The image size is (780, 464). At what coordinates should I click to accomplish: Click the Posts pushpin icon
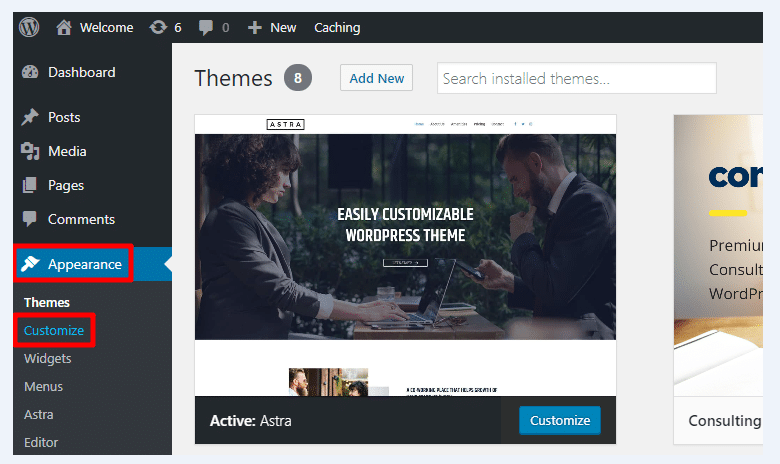click(30, 117)
